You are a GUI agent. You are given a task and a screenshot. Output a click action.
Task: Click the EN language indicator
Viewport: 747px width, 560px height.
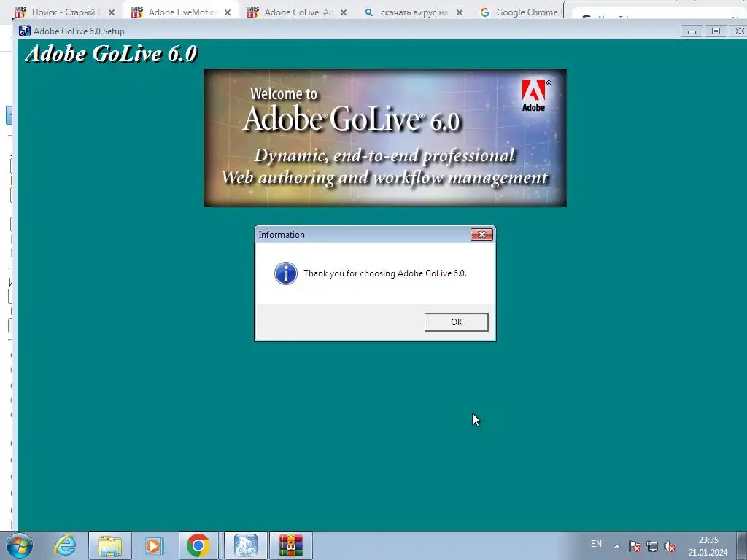[x=596, y=544]
